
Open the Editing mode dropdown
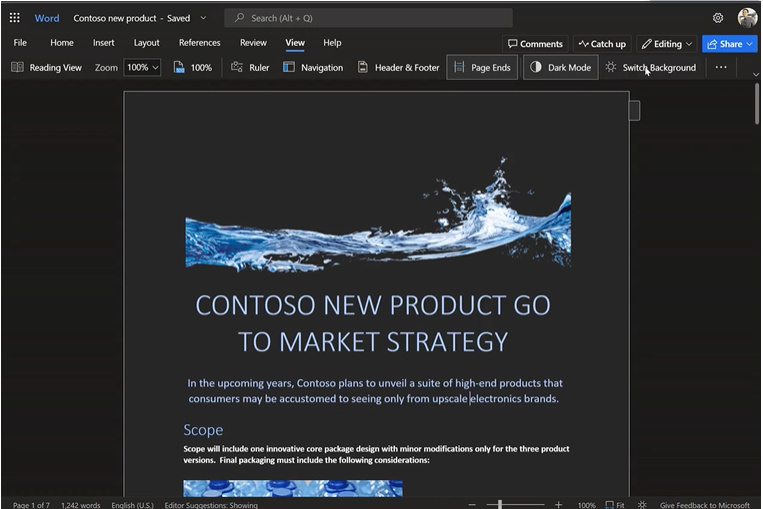tap(667, 44)
